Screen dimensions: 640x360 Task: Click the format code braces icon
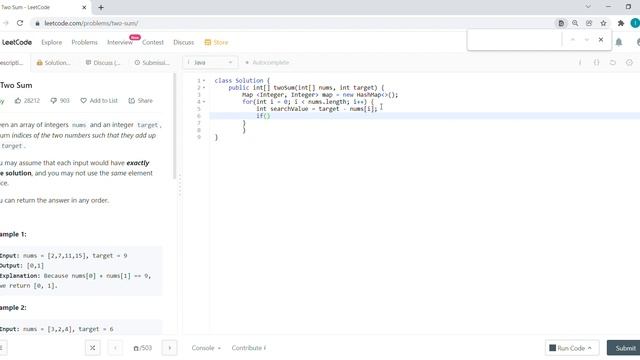pos(596,62)
